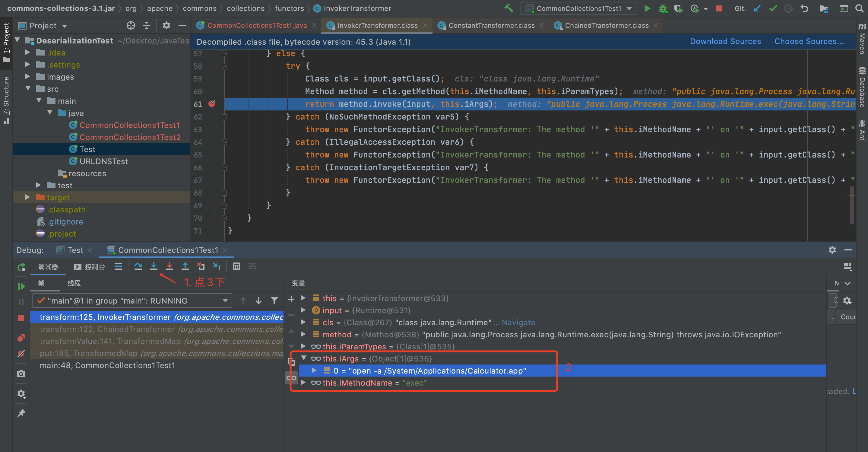Open the 控制台 console tab
The width and height of the screenshot is (868, 452).
(x=90, y=267)
